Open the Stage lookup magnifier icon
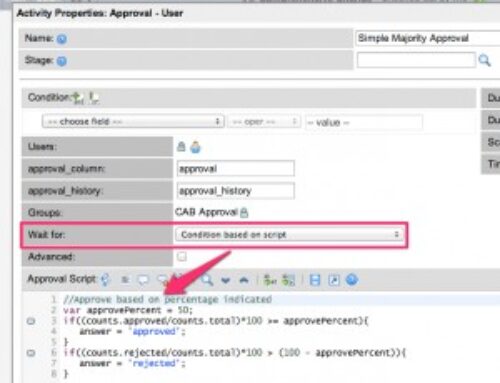Screen dimensions: 500x383 pyautogui.click(x=484, y=60)
